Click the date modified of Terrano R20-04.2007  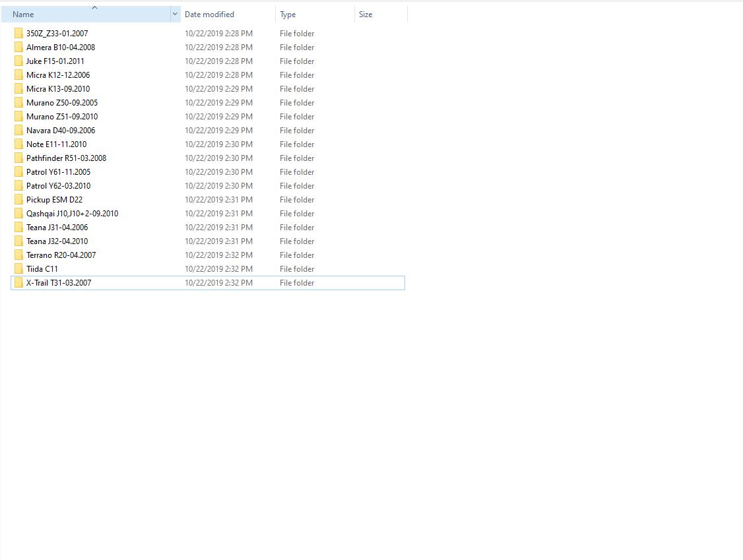click(218, 255)
